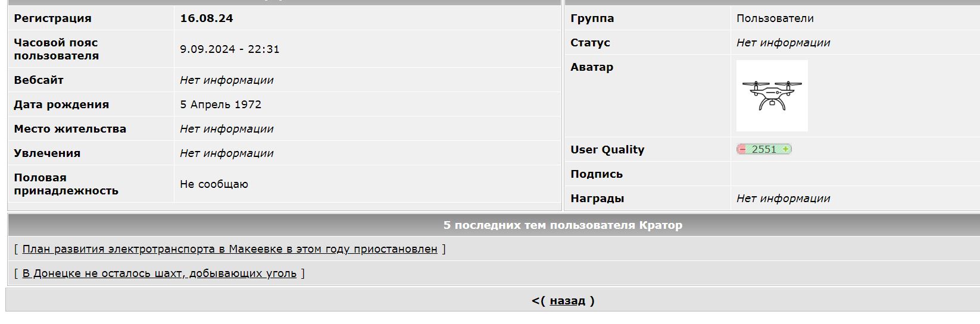Image resolution: width=980 pixels, height=324 pixels.
Task: Click the 2551 User Quality score
Action: tap(764, 149)
